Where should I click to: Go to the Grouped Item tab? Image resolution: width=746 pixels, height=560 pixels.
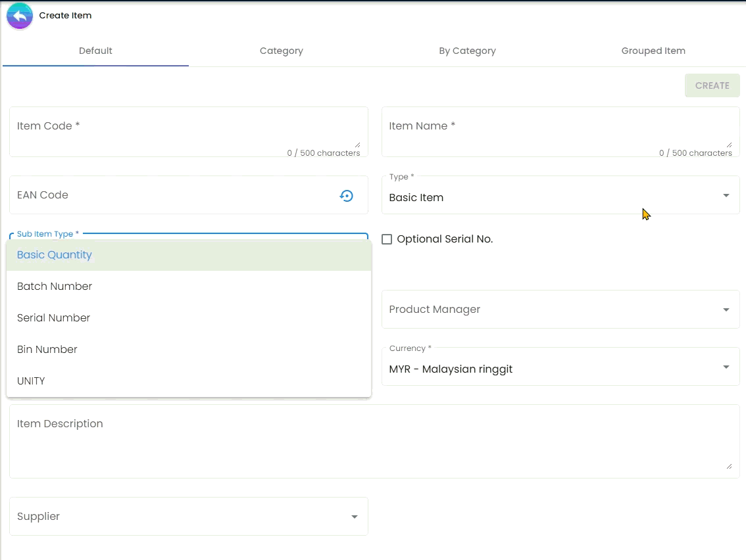653,51
